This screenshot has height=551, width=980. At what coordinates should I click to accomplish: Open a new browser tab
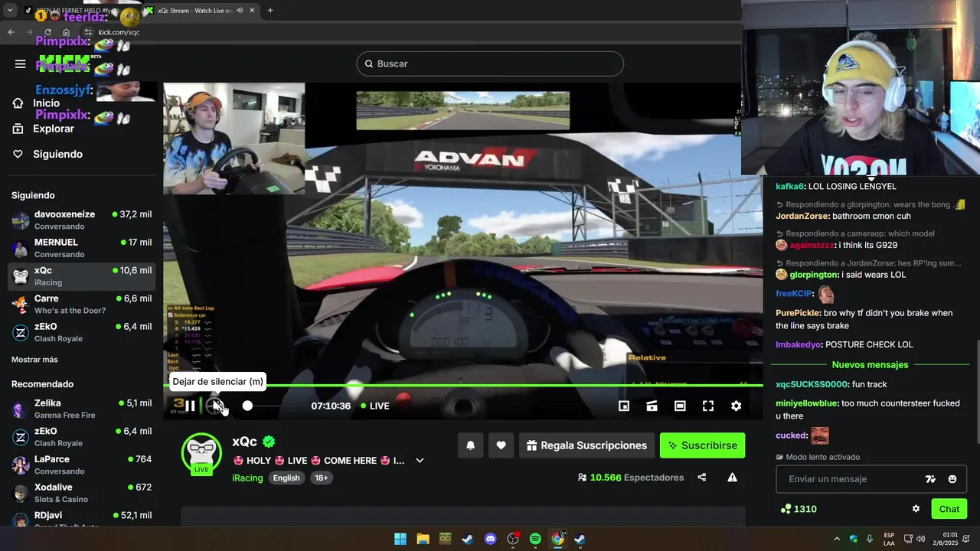pos(270,11)
